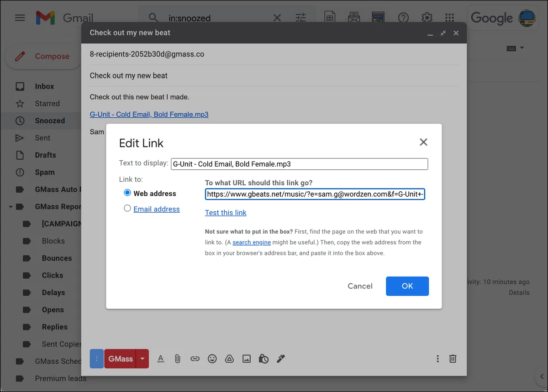Open the Replies label

(x=55, y=327)
